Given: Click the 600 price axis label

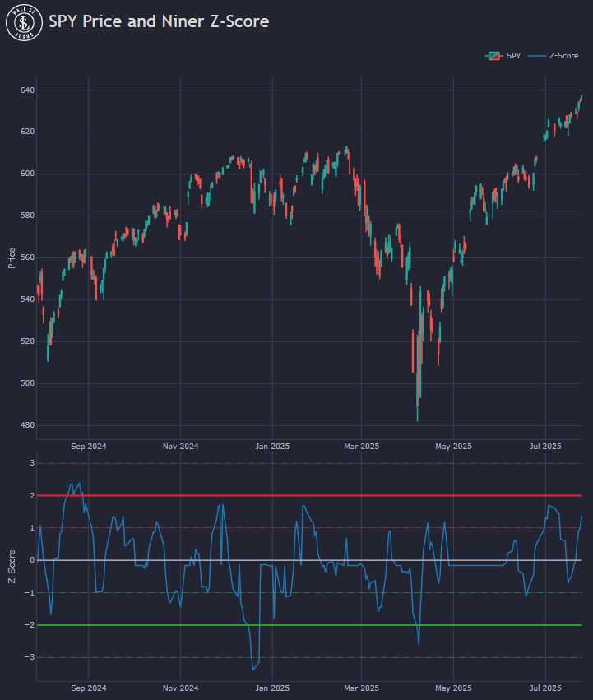Looking at the screenshot, I should pyautogui.click(x=27, y=174).
